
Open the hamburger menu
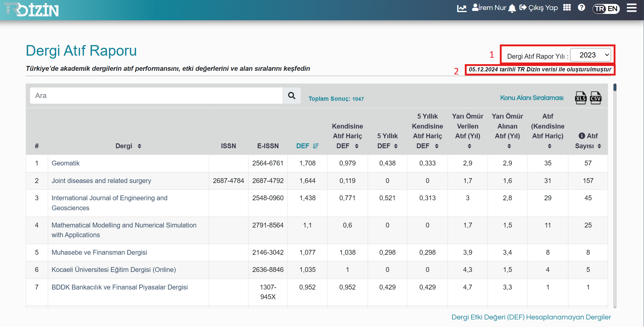(x=632, y=8)
